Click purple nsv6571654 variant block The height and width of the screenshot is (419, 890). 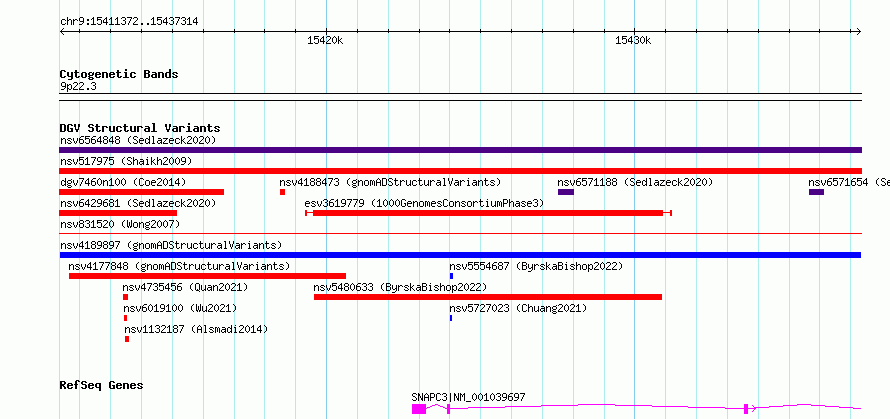pyautogui.click(x=816, y=192)
